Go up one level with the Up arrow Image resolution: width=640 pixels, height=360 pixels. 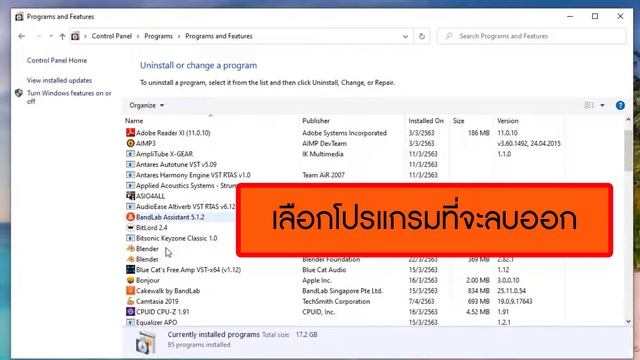62,36
